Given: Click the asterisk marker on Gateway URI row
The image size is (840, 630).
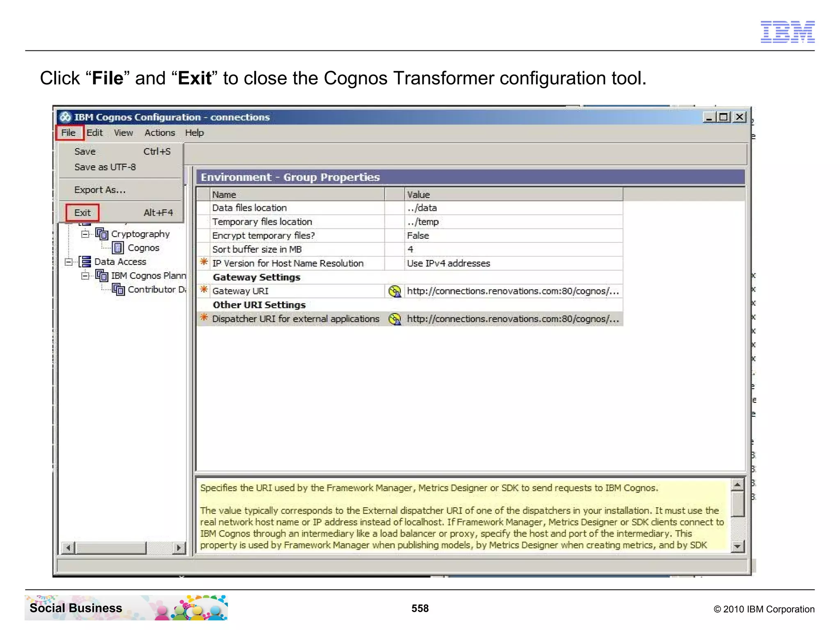Looking at the screenshot, I should tap(204, 290).
